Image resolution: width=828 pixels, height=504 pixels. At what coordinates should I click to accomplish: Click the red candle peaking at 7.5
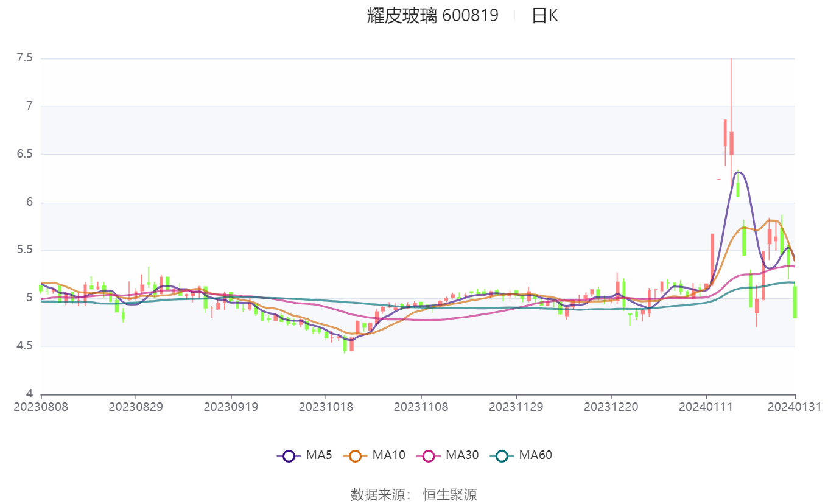pos(731,143)
